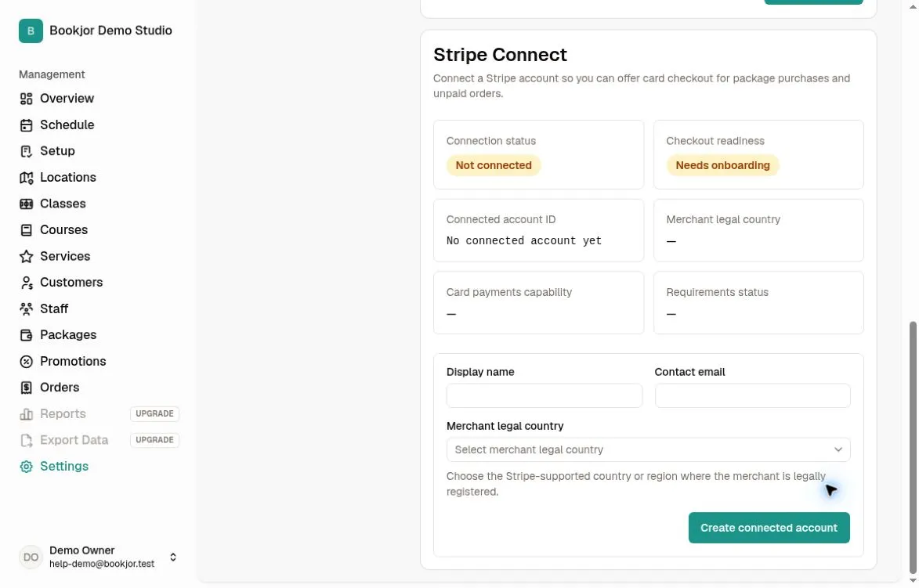The width and height of the screenshot is (919, 588).
Task: Click the DO user avatar
Action: click(31, 557)
